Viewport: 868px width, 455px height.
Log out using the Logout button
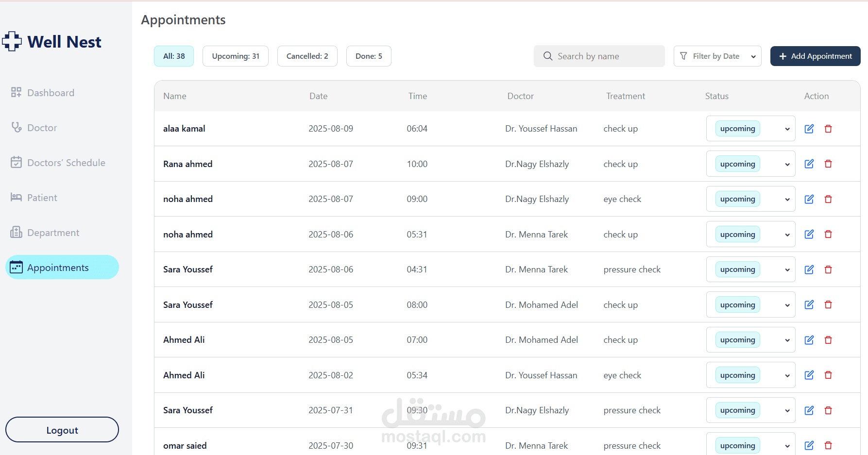(x=62, y=430)
